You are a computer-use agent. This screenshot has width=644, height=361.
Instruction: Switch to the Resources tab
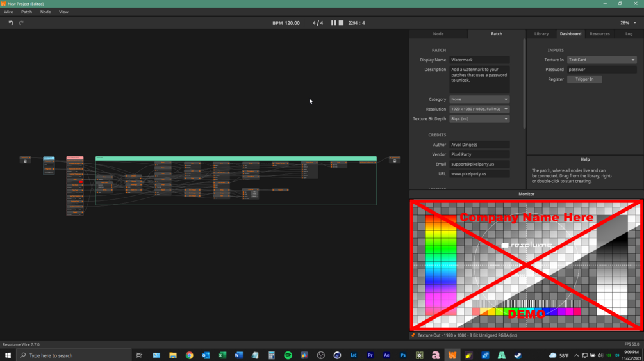pyautogui.click(x=600, y=34)
